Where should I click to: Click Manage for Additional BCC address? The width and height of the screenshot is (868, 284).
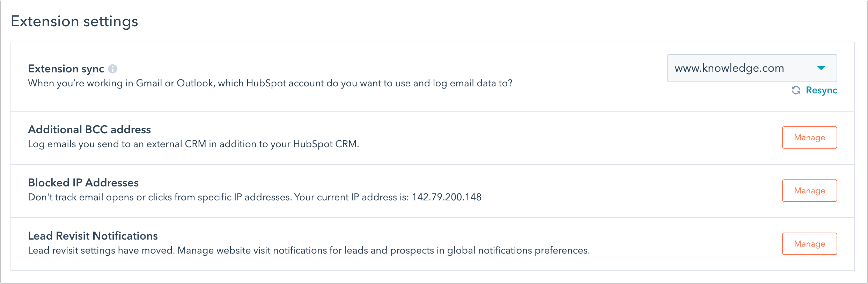(x=809, y=137)
